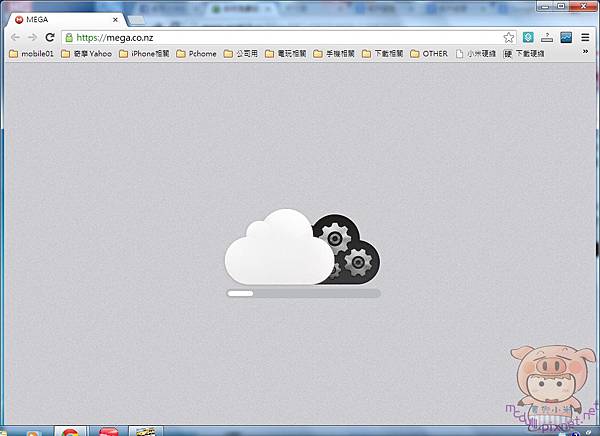Viewport: 600px width, 436px height.
Task: Open the last bookmark on the bar
Action: [524, 54]
